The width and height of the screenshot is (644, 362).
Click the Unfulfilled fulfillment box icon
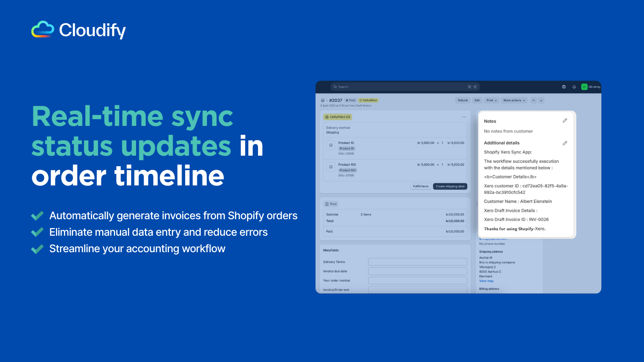pos(326,117)
